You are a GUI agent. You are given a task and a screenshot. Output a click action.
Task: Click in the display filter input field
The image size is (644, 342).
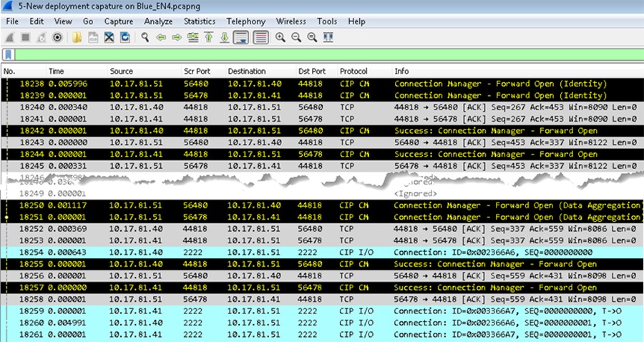(x=329, y=54)
